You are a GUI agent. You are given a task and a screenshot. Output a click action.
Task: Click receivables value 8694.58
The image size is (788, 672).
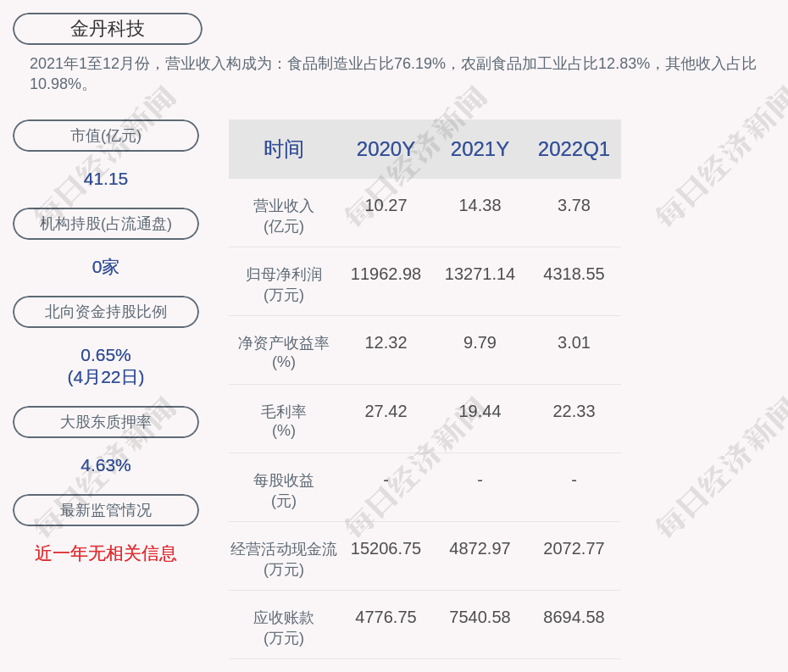(574, 617)
